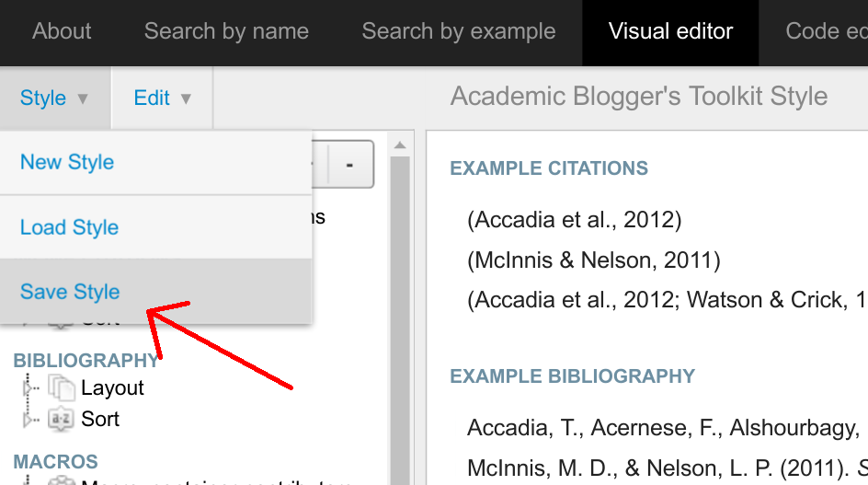868x485 pixels.
Task: Click the minus button above the tree
Action: (x=349, y=165)
